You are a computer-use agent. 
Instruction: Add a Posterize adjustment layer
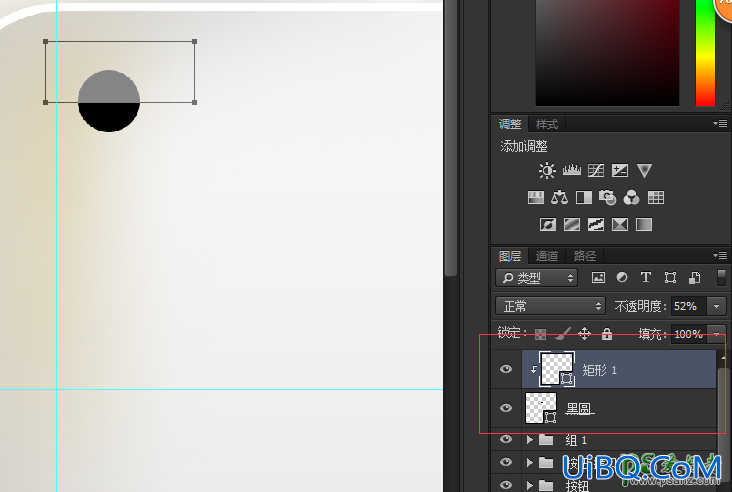(572, 225)
